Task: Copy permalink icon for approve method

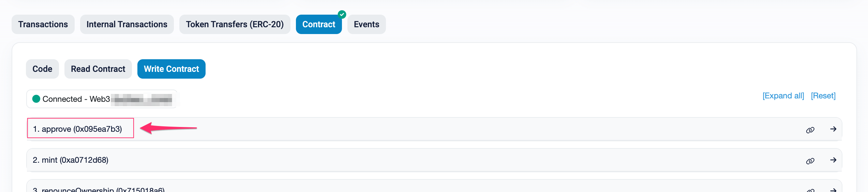Action: point(810,130)
